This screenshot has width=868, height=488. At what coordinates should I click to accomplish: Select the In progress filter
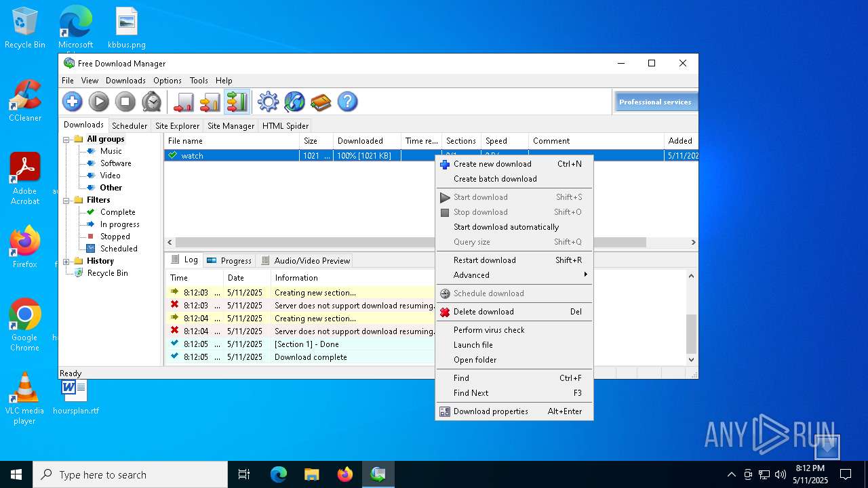[x=120, y=224]
